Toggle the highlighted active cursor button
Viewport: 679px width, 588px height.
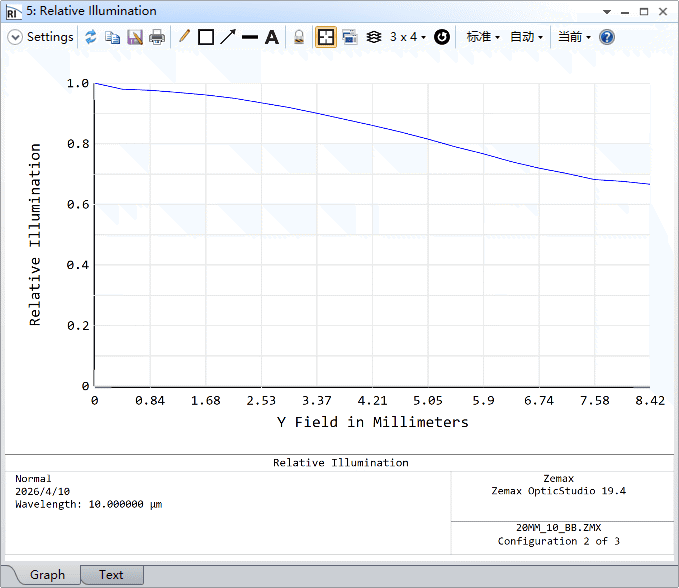tap(326, 37)
